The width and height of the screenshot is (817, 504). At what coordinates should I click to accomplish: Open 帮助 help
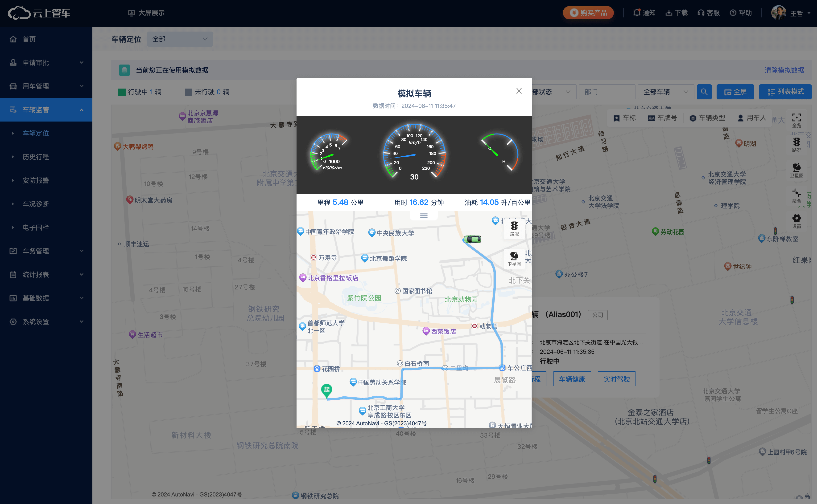coord(741,13)
